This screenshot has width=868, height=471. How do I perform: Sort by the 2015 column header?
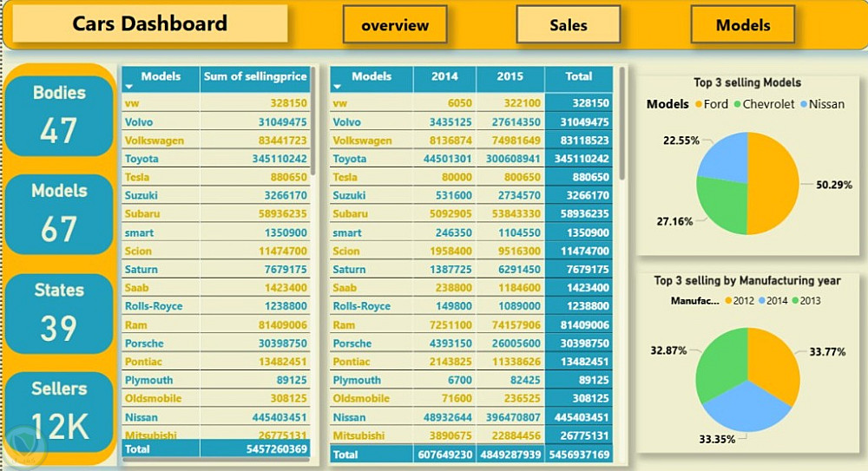point(510,76)
